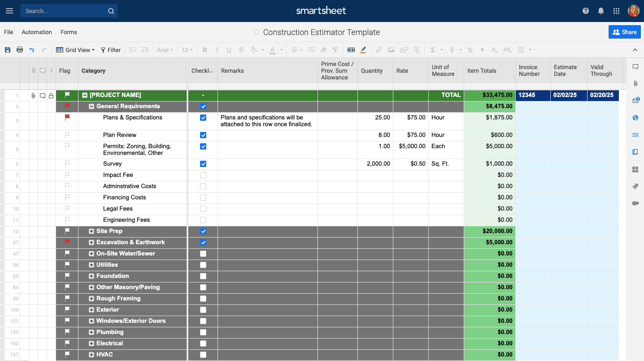The height and width of the screenshot is (361, 644).
Task: Click the Undo arrow icon
Action: (x=32, y=50)
